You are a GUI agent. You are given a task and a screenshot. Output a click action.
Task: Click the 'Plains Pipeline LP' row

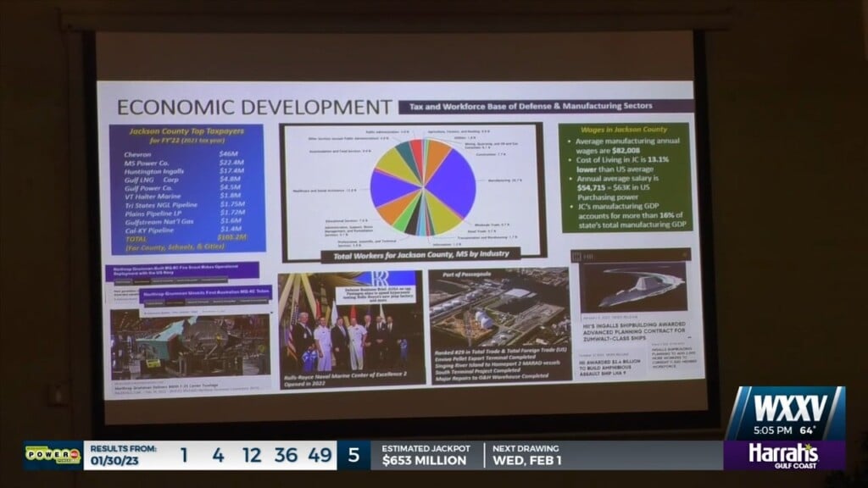pos(184,213)
